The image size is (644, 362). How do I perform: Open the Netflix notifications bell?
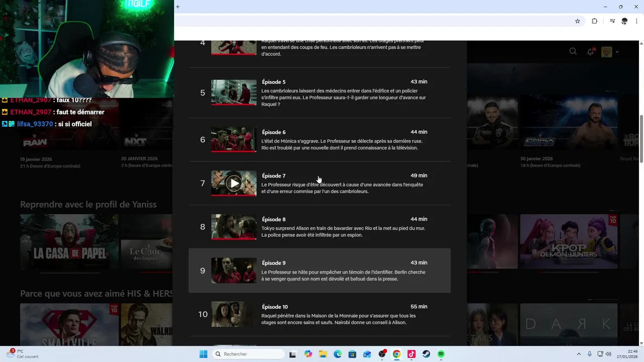pos(591,51)
